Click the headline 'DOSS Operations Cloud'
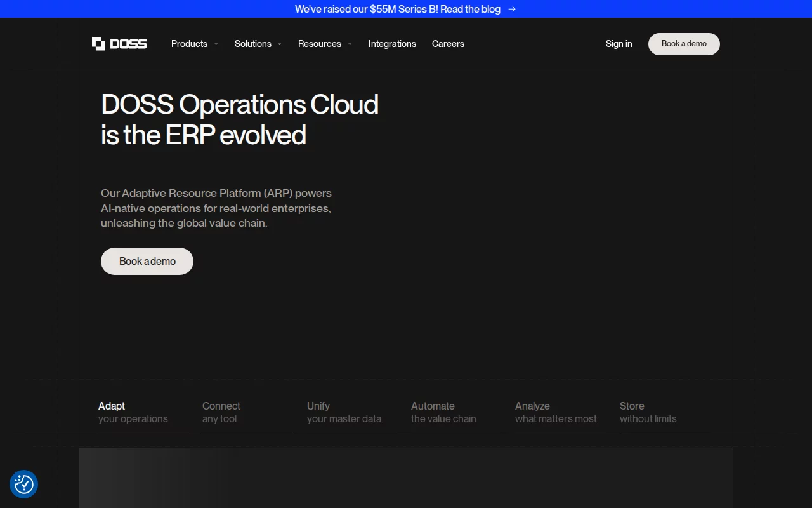This screenshot has width=812, height=508. point(240,105)
